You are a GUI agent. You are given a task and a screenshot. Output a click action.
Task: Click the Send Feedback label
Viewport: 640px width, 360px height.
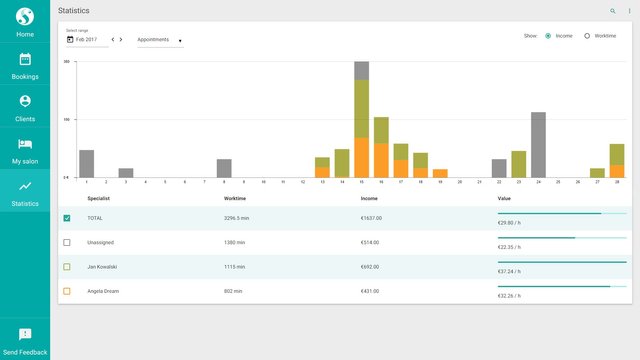click(x=25, y=352)
